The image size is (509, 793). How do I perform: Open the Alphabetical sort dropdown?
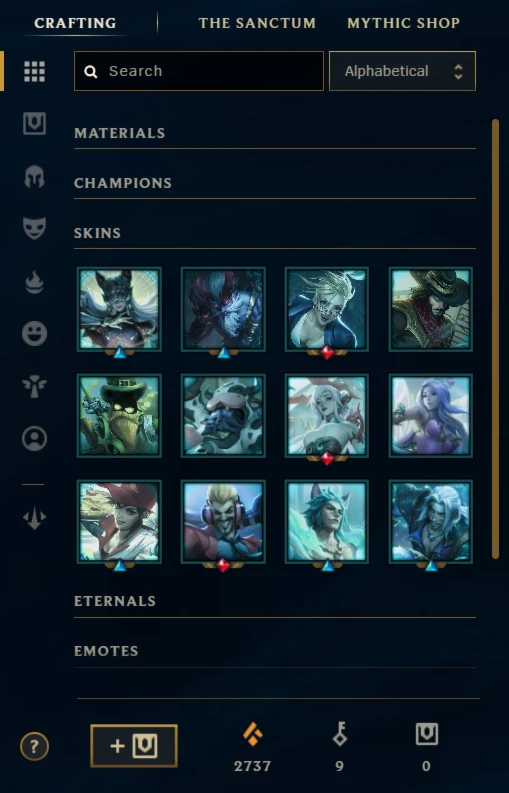click(x=402, y=71)
